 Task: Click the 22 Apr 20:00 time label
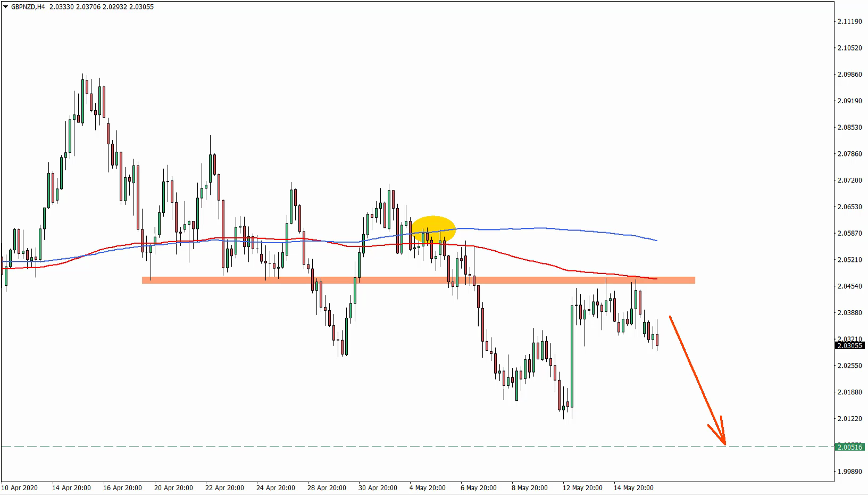tap(224, 488)
